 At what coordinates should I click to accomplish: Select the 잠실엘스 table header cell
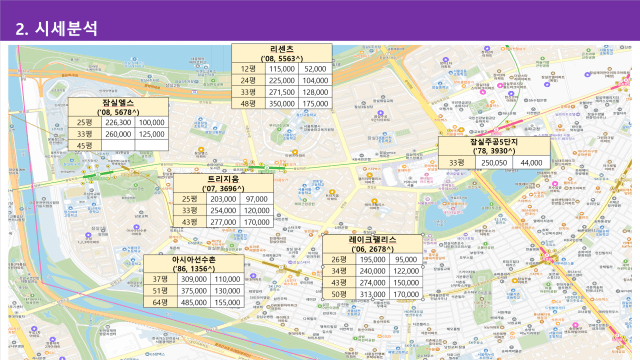click(118, 107)
